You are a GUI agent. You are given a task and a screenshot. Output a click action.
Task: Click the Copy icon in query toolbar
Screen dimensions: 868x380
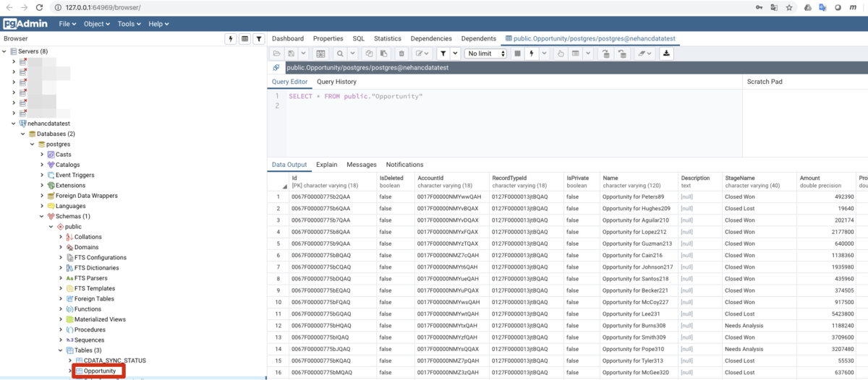pyautogui.click(x=369, y=53)
